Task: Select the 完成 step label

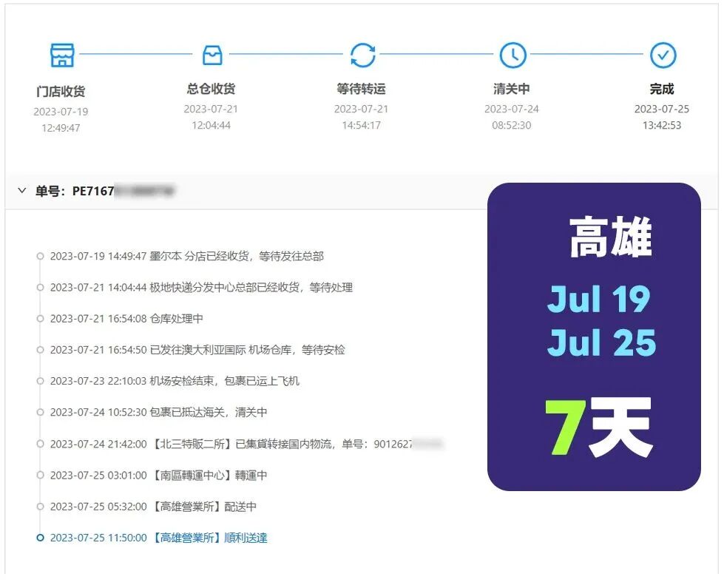Action: [x=662, y=88]
